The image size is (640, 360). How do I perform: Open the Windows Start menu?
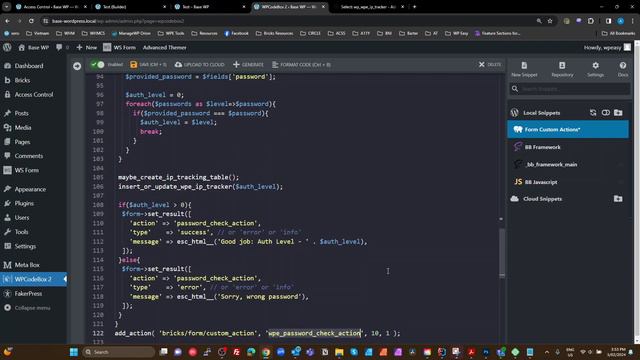click(74, 352)
